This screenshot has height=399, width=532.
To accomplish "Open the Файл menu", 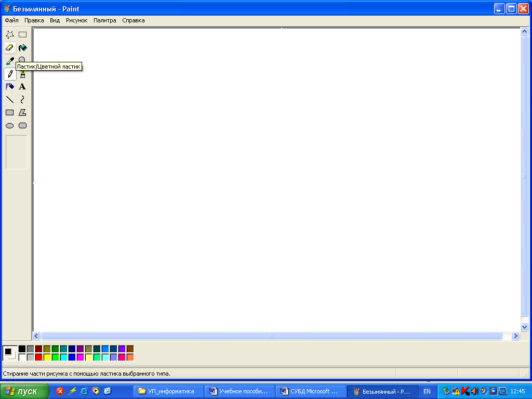I will 11,20.
